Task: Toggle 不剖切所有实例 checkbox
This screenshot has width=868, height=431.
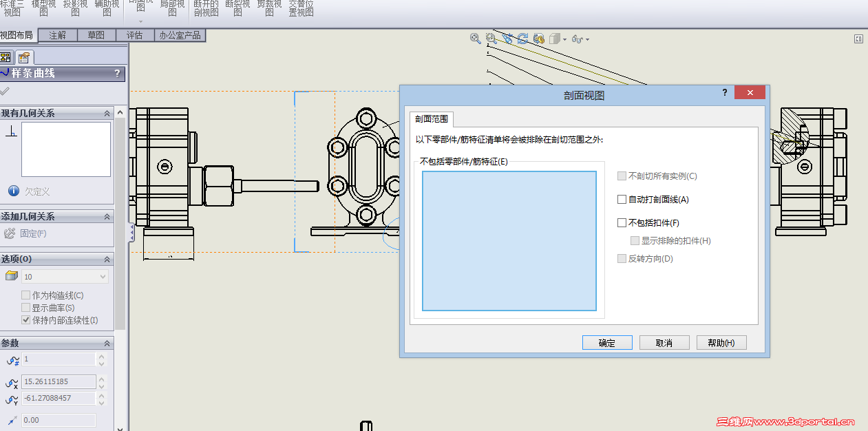Action: pos(622,176)
